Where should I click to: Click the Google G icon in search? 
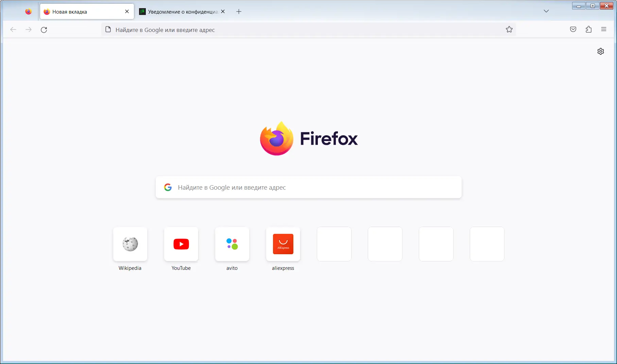tap(168, 187)
